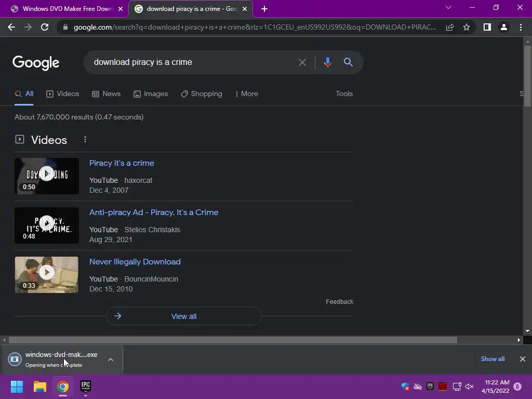Open Windows Security tray icon
Image resolution: width=532 pixels, height=399 pixels.
coord(405,387)
